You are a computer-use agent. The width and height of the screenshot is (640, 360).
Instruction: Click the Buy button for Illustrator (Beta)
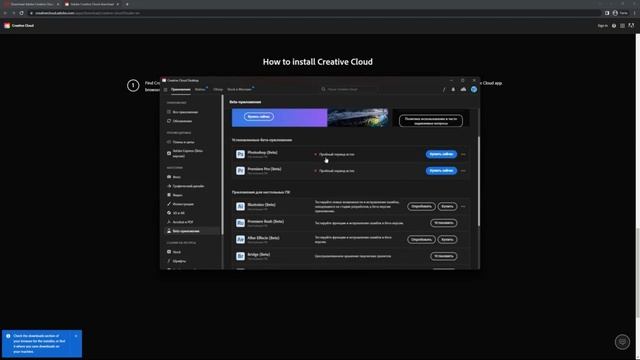pos(447,207)
